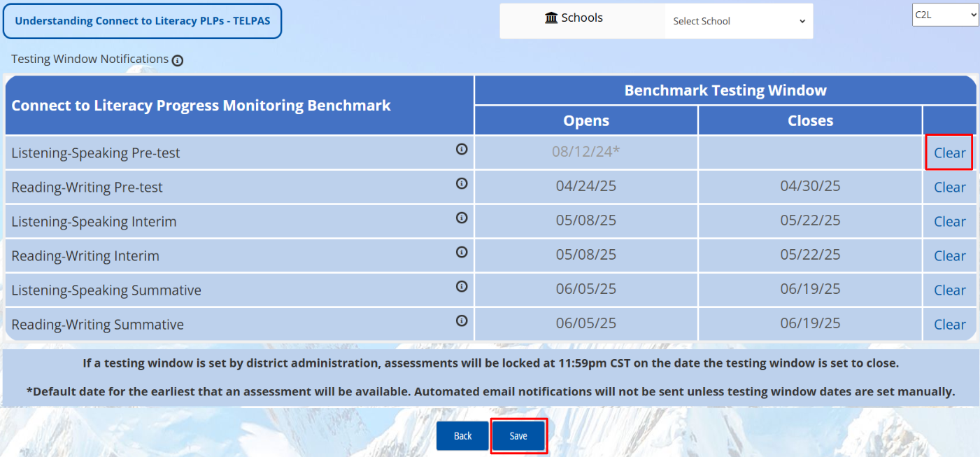Click the Schools label text
980x457 pixels.
tap(582, 17)
